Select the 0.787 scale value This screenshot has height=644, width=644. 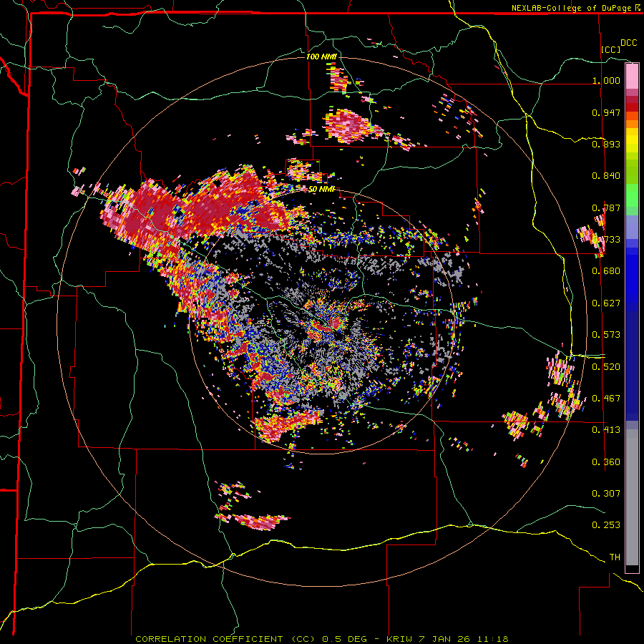click(x=606, y=208)
